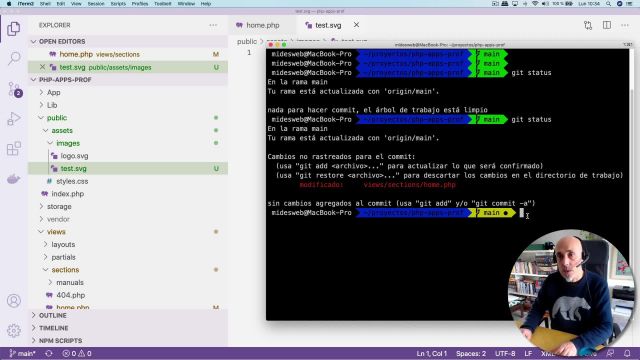Close the test.svg editor tab

356,25
